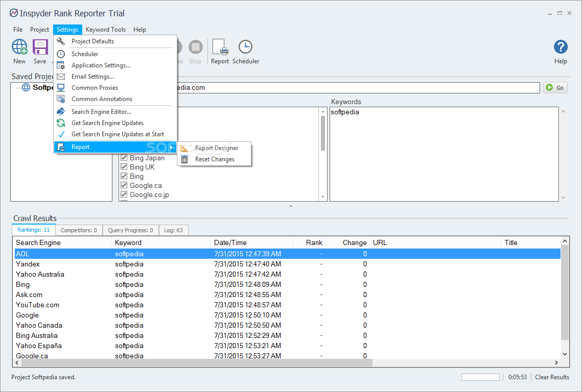The width and height of the screenshot is (582, 392).
Task: Uncheck the Google.ca checkbox
Action: tap(124, 185)
